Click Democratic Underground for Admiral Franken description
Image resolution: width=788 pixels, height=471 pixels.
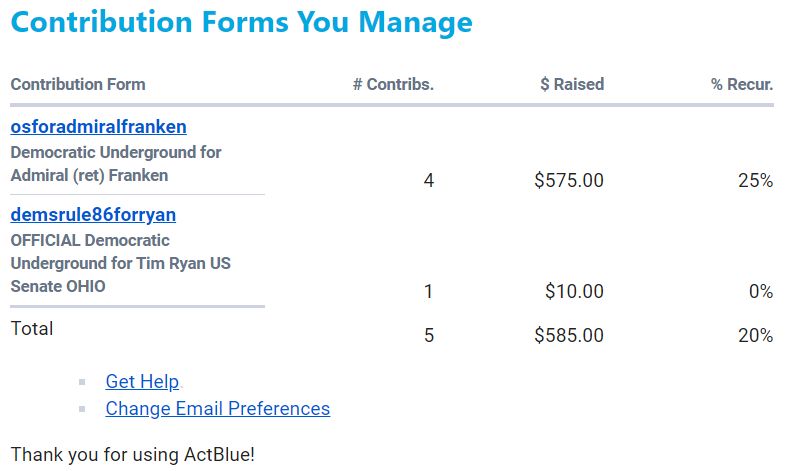click(x=116, y=164)
